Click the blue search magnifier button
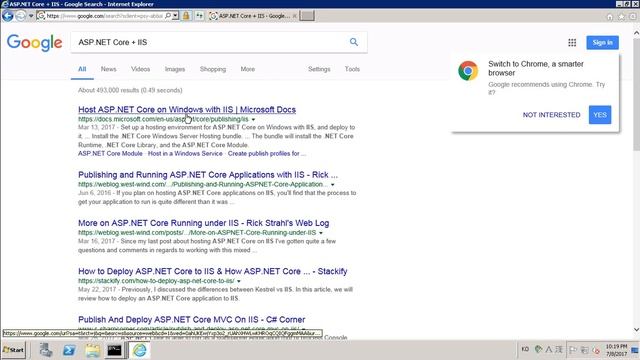This screenshot has height=360, width=640. 354,42
